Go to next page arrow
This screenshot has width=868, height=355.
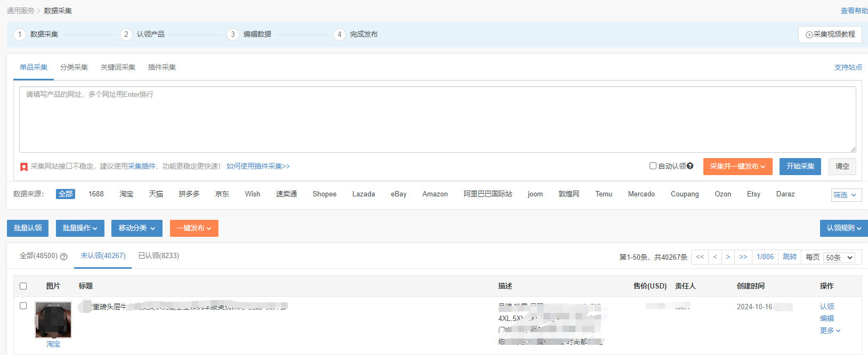point(728,257)
